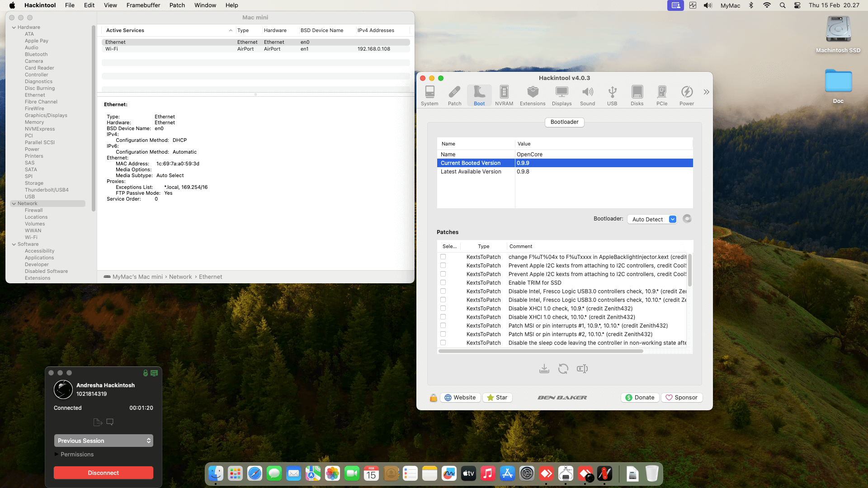Show more toolbar items via double chevron
The width and height of the screenshot is (868, 488).
point(706,92)
